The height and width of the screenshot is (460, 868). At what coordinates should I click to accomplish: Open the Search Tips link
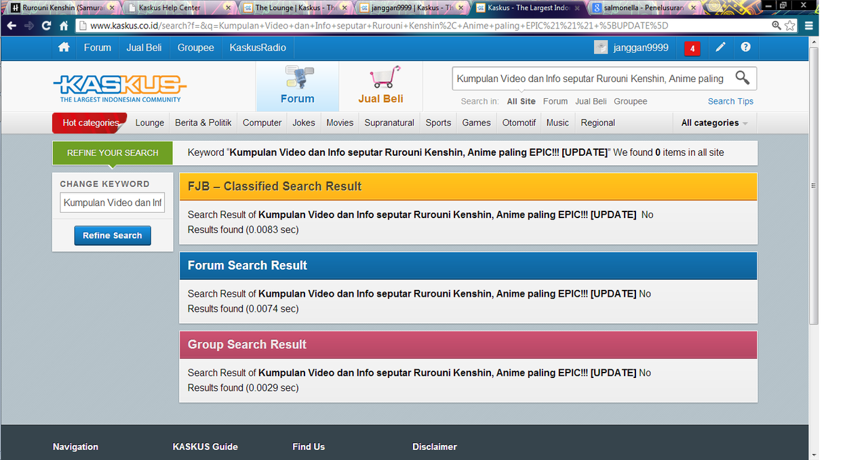[731, 101]
